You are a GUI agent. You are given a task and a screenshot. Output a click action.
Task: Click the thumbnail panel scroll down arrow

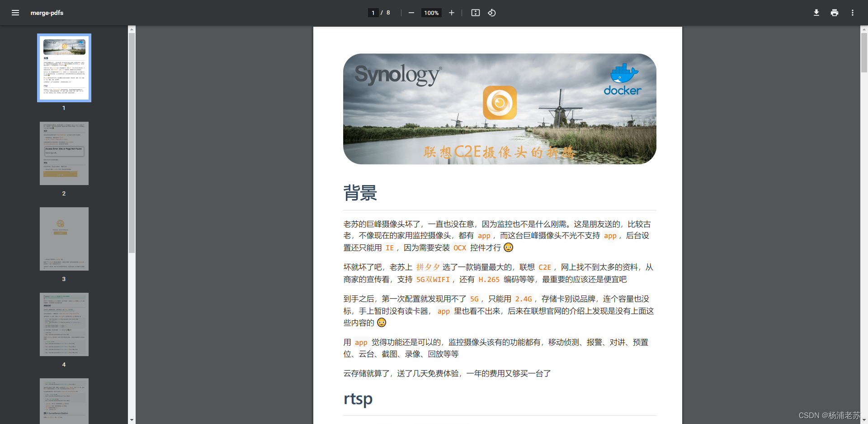132,420
